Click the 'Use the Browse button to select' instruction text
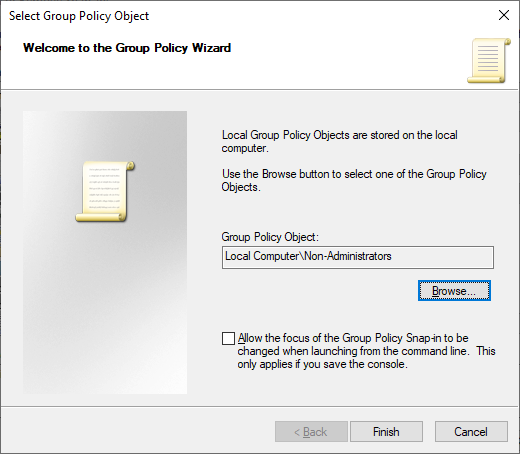The image size is (520, 454). point(354,180)
